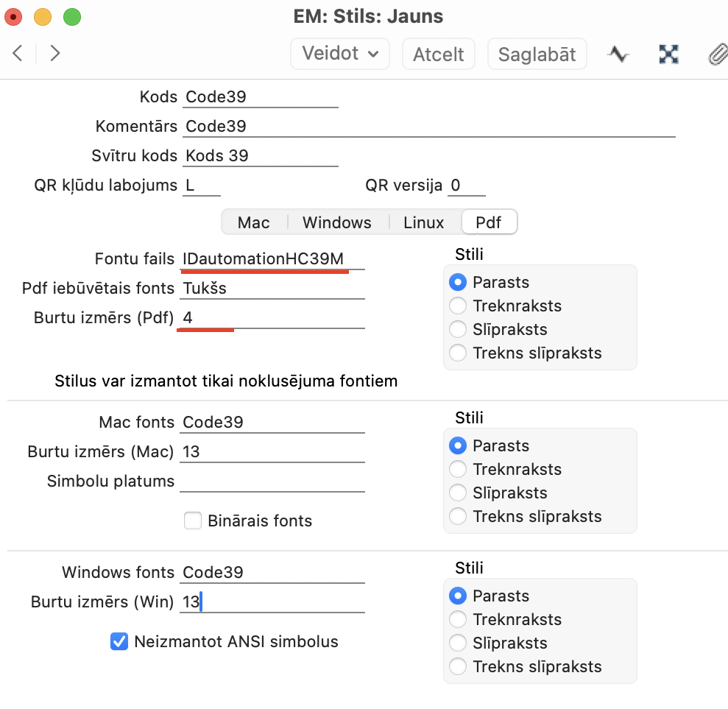
Task: Select Slīpraksts in the Mac Stili group
Action: (458, 493)
